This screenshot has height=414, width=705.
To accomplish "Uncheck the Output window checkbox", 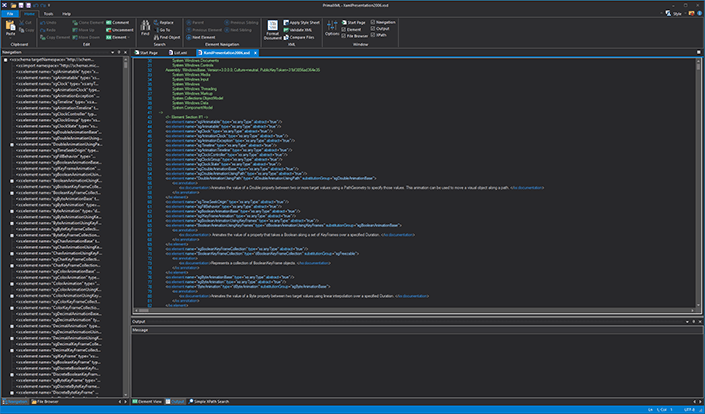I will point(373,28).
